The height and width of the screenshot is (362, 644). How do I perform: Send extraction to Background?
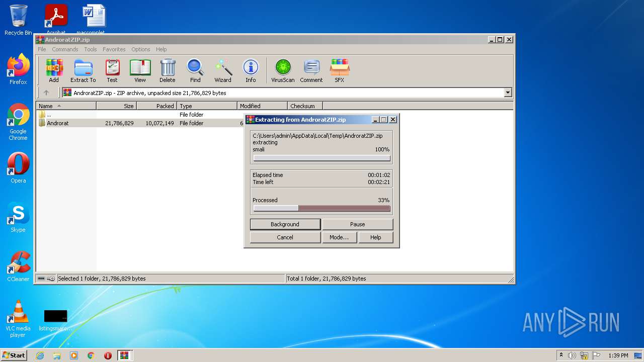(x=285, y=224)
